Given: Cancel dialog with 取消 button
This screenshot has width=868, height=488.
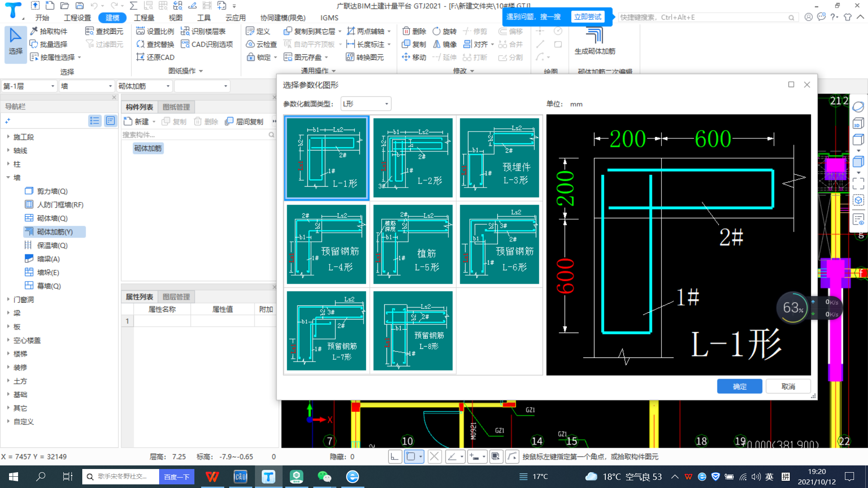Looking at the screenshot, I should click(788, 386).
